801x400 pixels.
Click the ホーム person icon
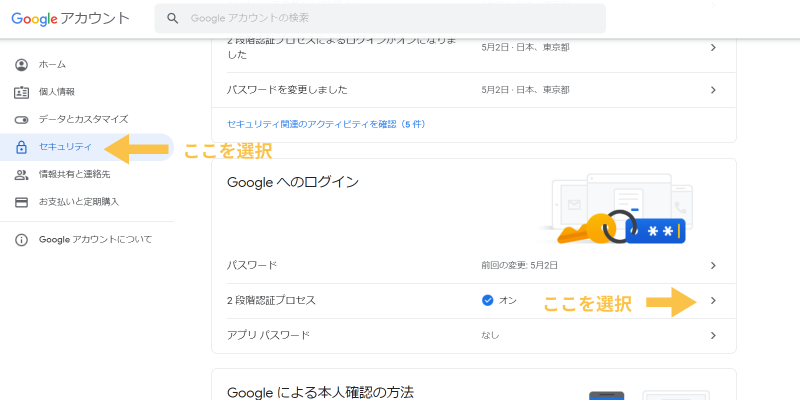21,65
